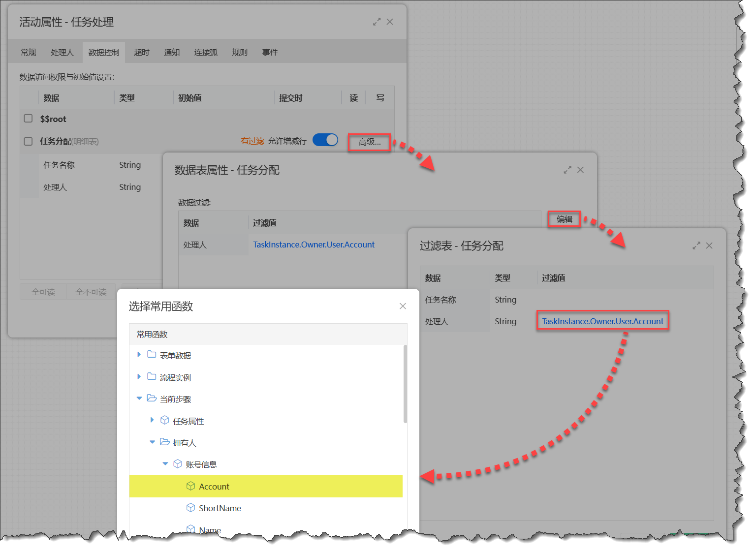
Task: Click the 高级... button
Action: [369, 142]
